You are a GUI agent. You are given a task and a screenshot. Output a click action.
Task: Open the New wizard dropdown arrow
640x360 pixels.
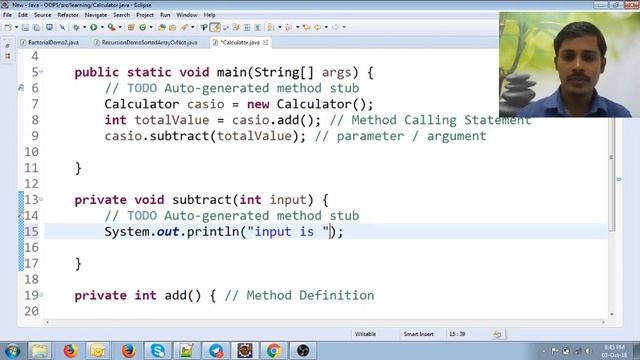coord(16,27)
